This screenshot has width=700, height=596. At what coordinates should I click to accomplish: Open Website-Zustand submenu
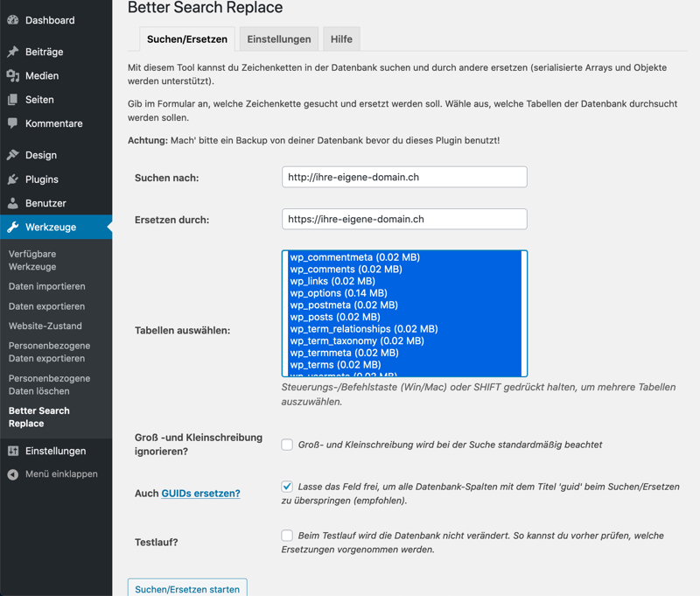[45, 326]
